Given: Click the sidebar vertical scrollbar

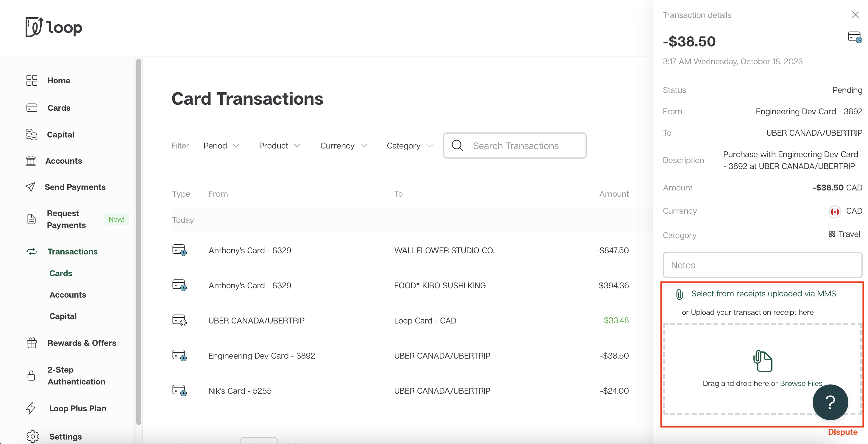Looking at the screenshot, I should point(138,241).
